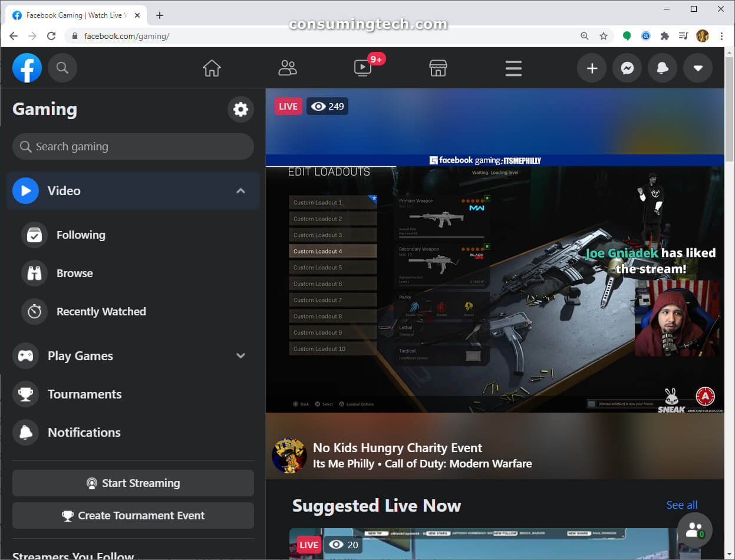Open the top search magnifier
This screenshot has height=560, width=735.
pyautogui.click(x=62, y=68)
